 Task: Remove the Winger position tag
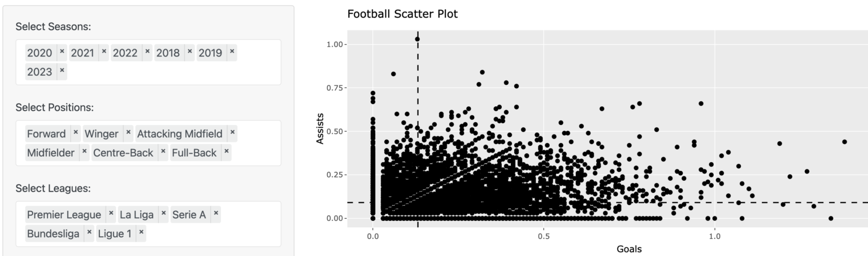click(128, 133)
